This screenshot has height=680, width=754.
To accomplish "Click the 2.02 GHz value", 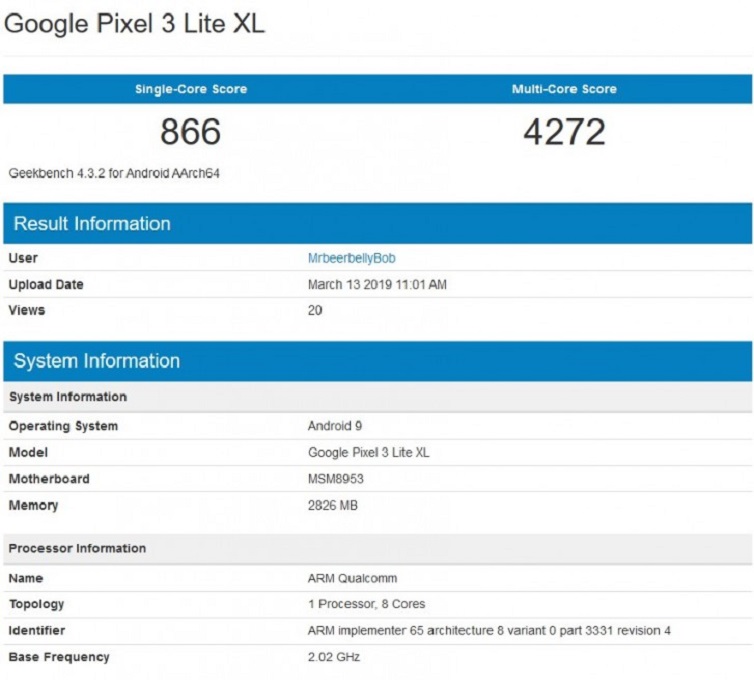I will [x=334, y=657].
